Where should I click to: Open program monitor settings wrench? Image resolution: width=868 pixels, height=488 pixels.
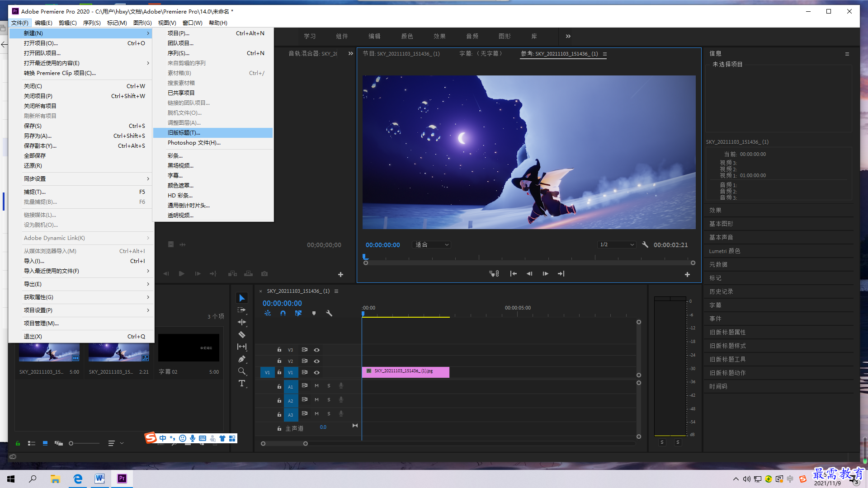[645, 244]
